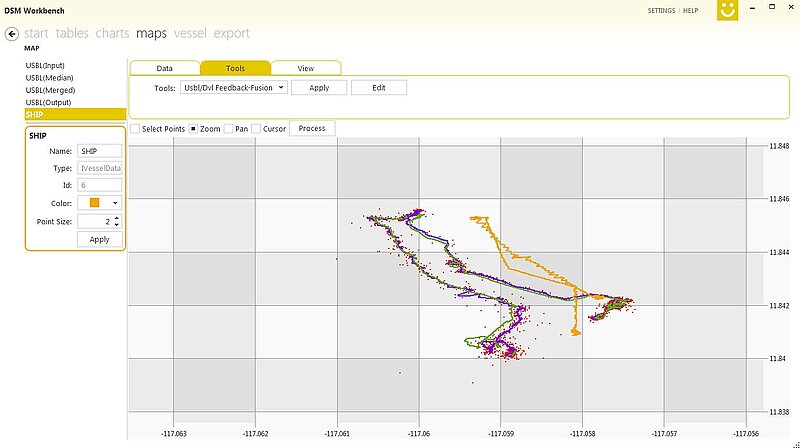
Task: Click the SHIP Name input field
Action: coord(99,151)
